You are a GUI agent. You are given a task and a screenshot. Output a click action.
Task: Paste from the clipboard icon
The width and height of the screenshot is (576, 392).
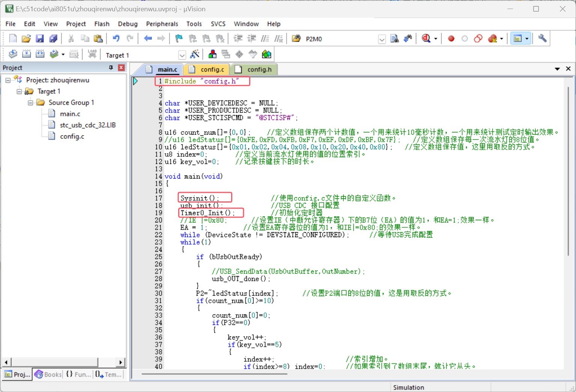click(x=98, y=39)
